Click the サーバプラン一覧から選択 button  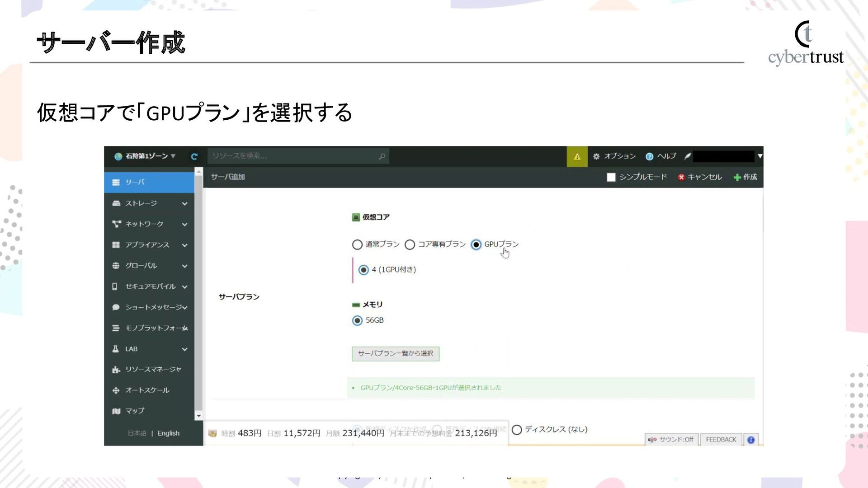[x=396, y=353]
